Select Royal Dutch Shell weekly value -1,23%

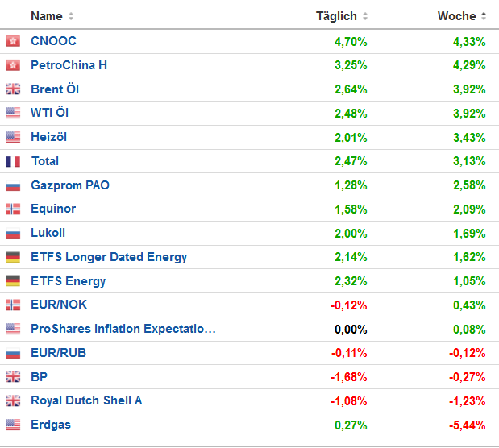(468, 401)
